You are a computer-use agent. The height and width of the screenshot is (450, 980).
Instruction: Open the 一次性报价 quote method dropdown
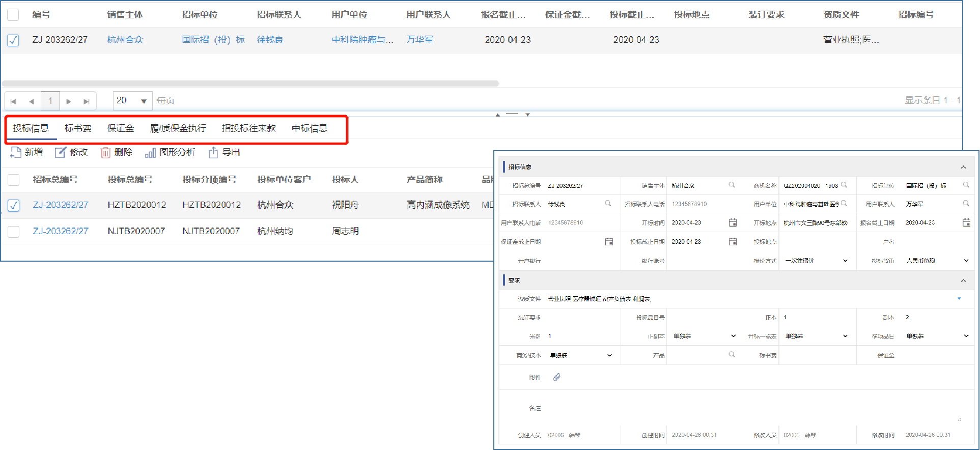tap(845, 261)
